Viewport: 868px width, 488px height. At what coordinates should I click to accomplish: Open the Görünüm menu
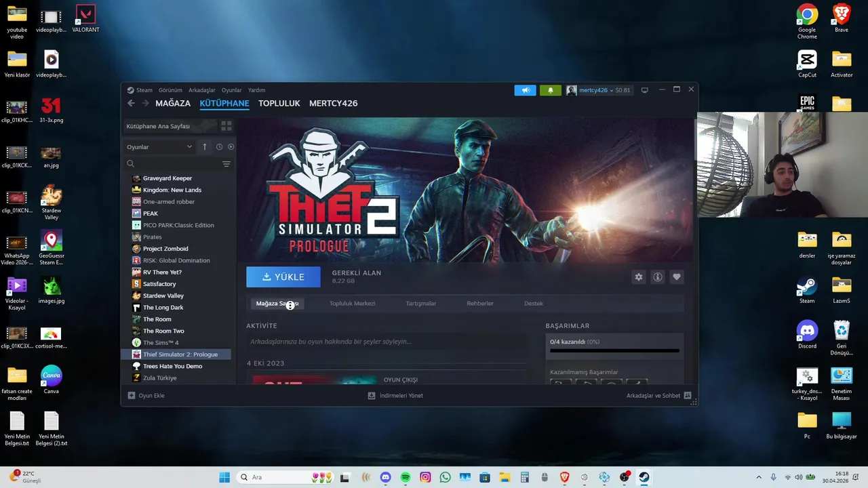tap(170, 90)
